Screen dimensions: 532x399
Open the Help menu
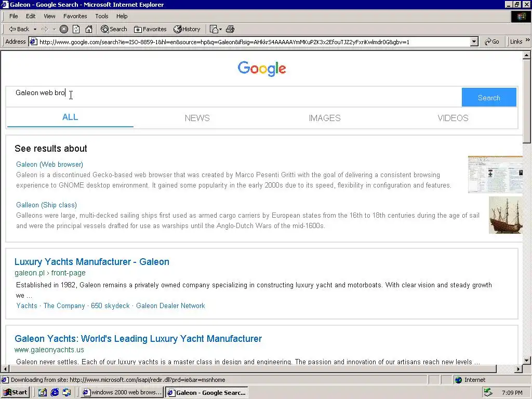click(x=122, y=16)
